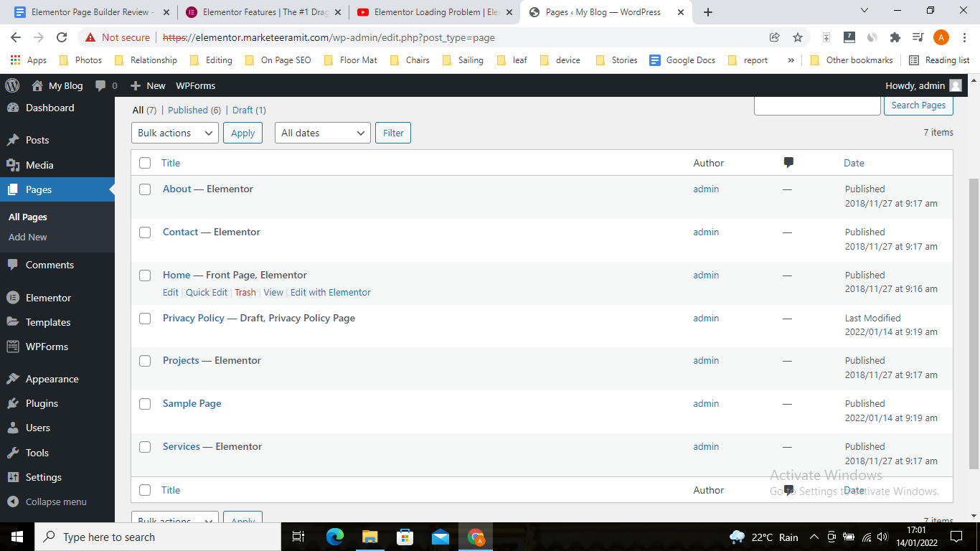Image resolution: width=980 pixels, height=551 pixels.
Task: Move Home page to Trash
Action: [245, 292]
